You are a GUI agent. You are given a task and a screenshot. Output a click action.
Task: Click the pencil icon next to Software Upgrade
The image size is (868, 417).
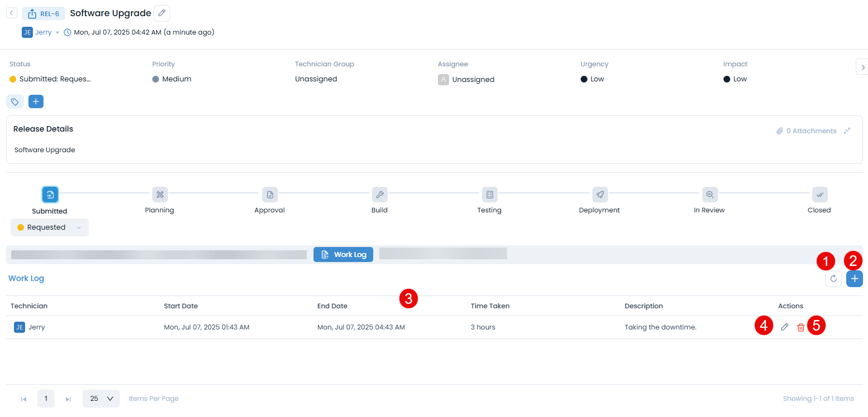coord(162,13)
